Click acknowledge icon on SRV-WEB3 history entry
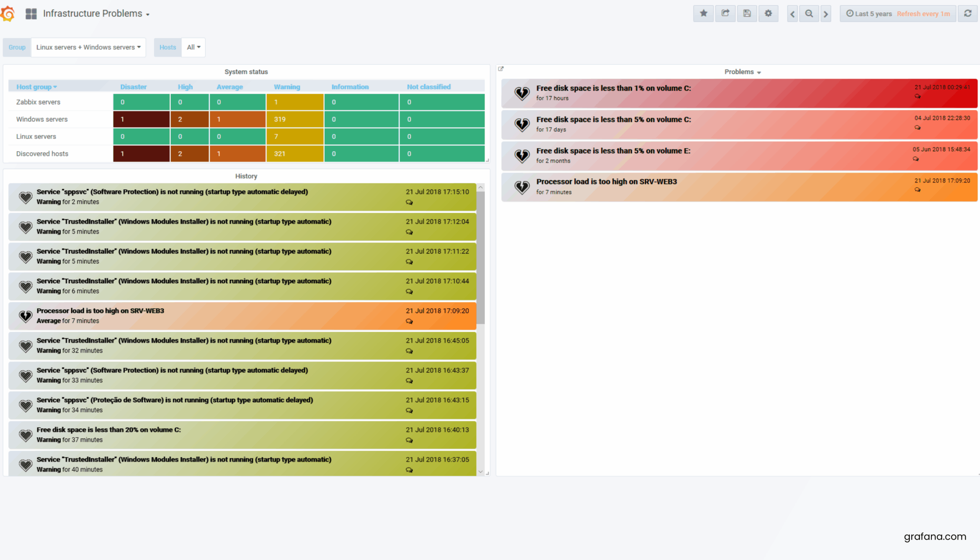The width and height of the screenshot is (980, 560). [409, 321]
